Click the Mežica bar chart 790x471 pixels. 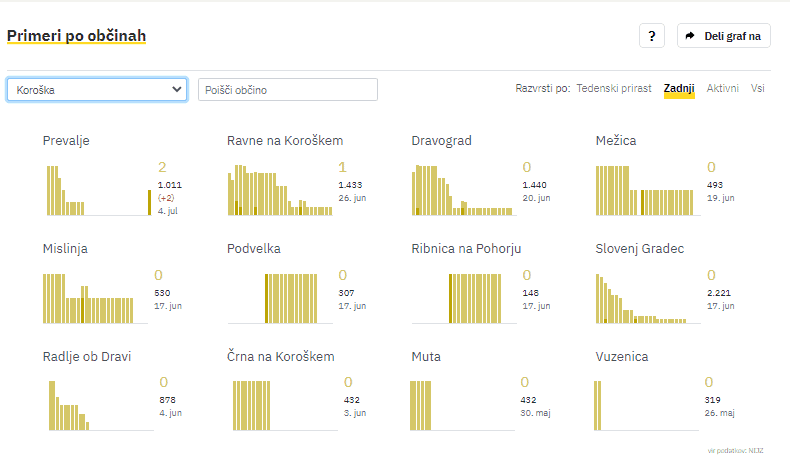(x=648, y=190)
